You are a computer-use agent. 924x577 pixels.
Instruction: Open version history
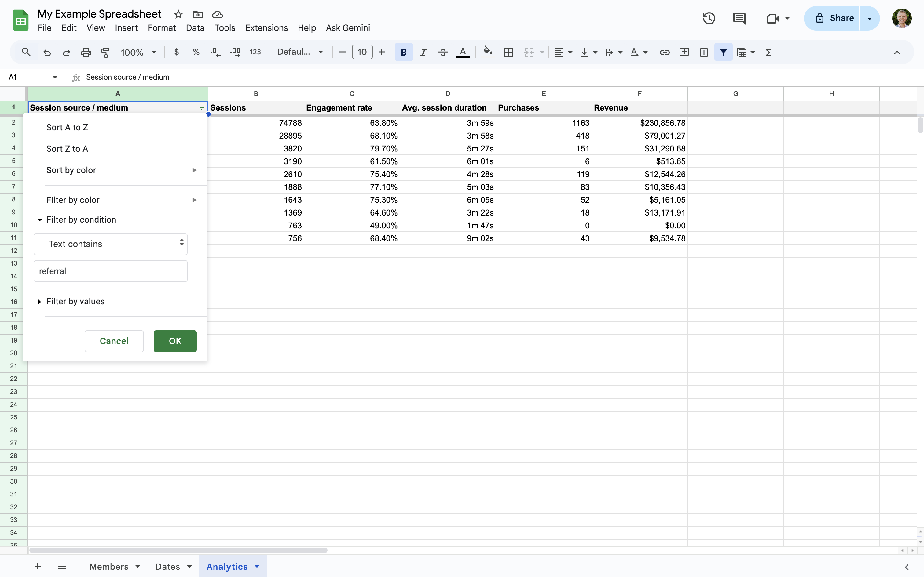pos(709,18)
